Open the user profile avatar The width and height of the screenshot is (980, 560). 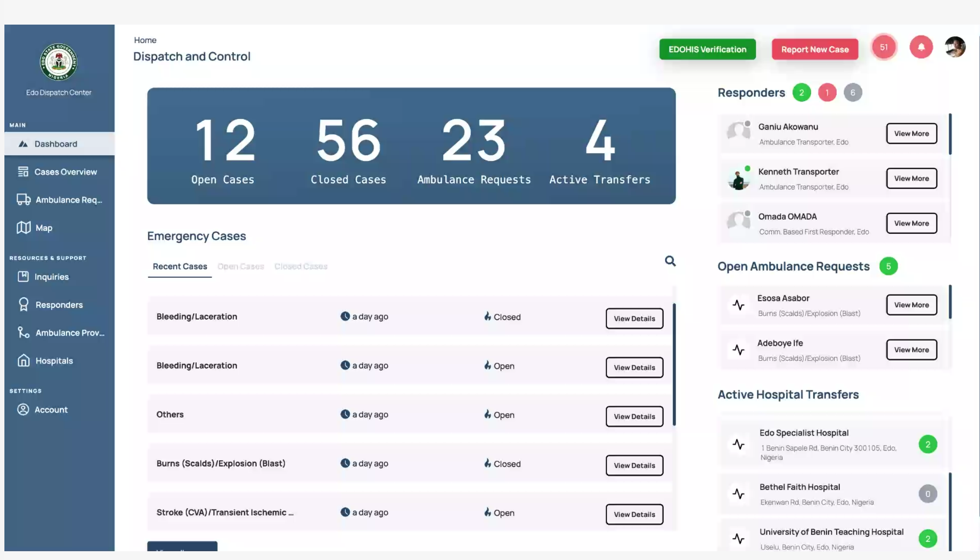tap(955, 47)
